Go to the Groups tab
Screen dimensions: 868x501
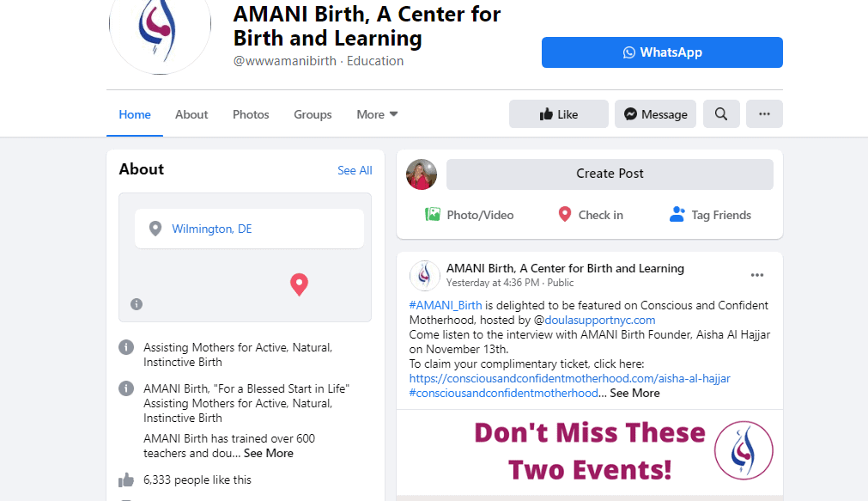pyautogui.click(x=313, y=114)
